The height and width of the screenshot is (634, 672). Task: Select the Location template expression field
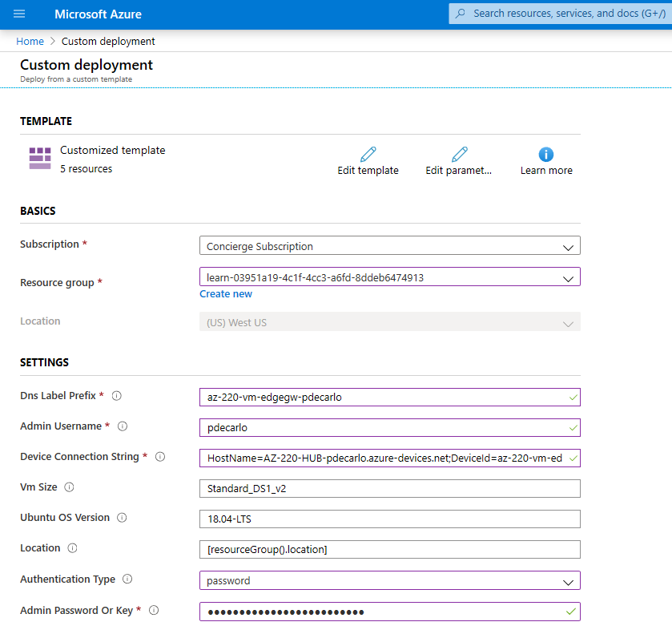(390, 549)
